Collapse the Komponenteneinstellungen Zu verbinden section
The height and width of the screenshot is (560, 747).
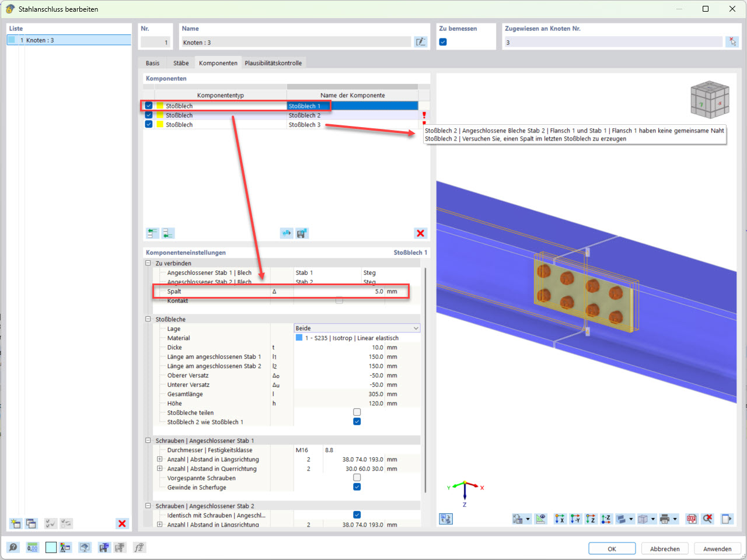point(148,263)
